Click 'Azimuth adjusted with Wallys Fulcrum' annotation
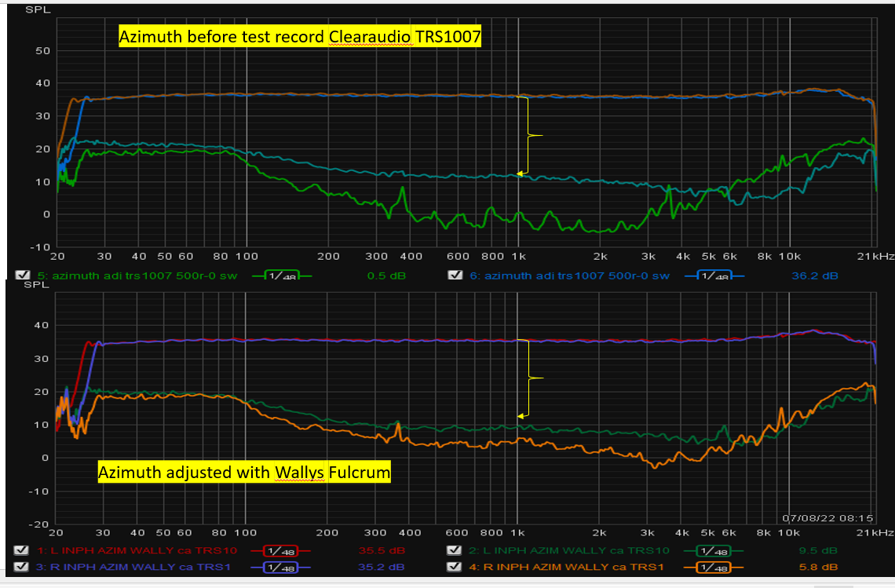This screenshot has width=895, height=588. 243,473
